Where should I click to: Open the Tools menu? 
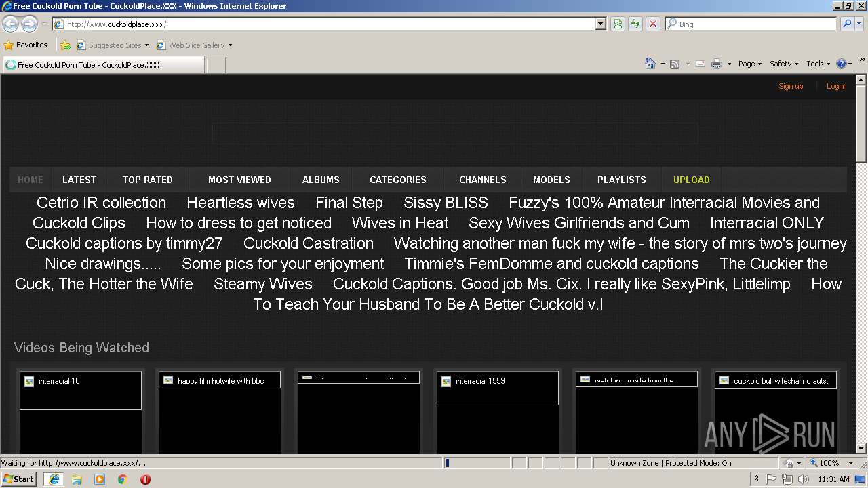[x=818, y=64]
